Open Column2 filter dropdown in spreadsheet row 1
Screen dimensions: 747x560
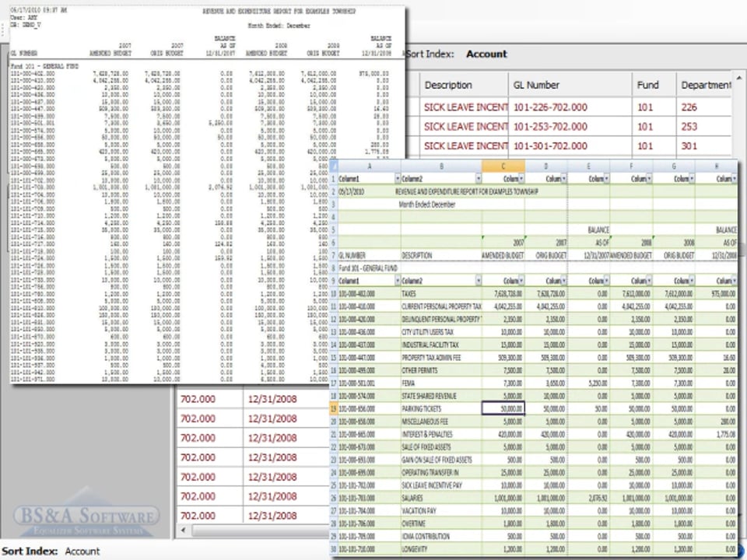point(478,179)
